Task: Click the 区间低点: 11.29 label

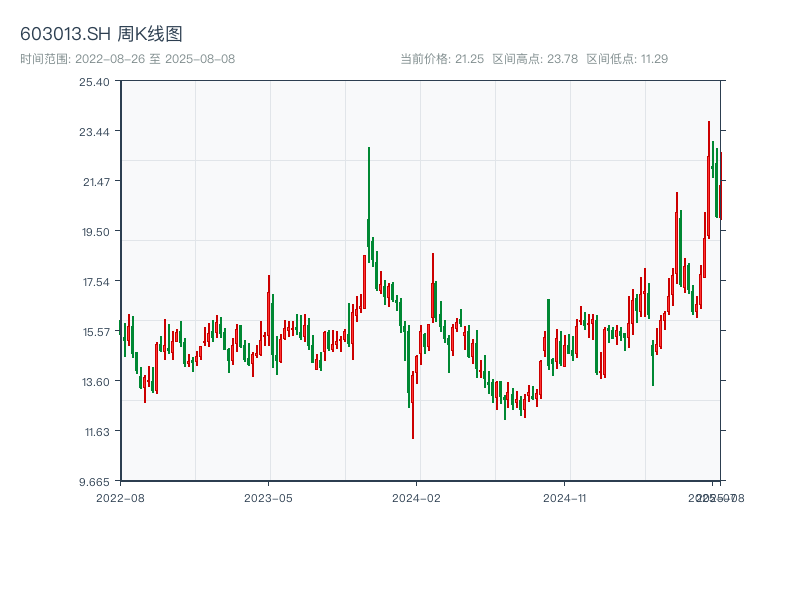Action: (627, 59)
